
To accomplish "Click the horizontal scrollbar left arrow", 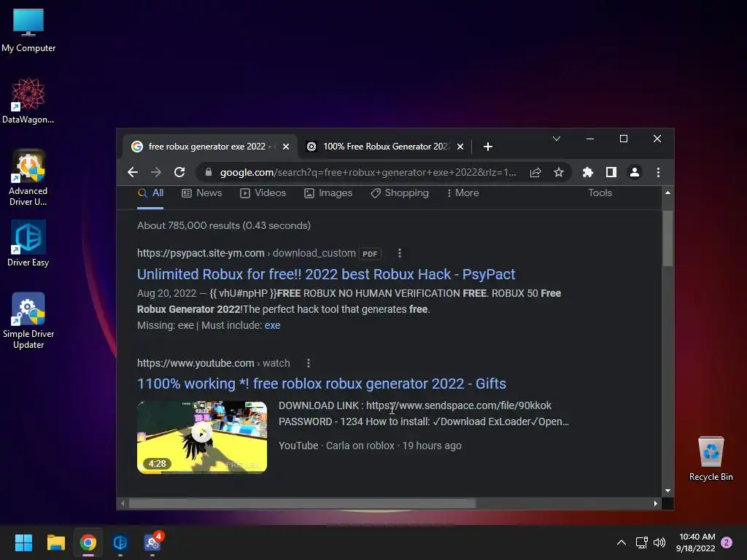I will pyautogui.click(x=123, y=503).
